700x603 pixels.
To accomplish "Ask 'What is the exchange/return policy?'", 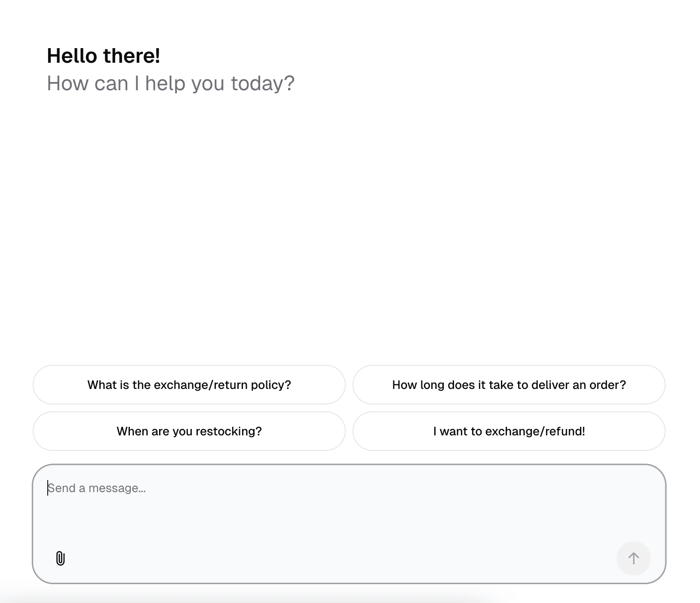I will pos(189,385).
